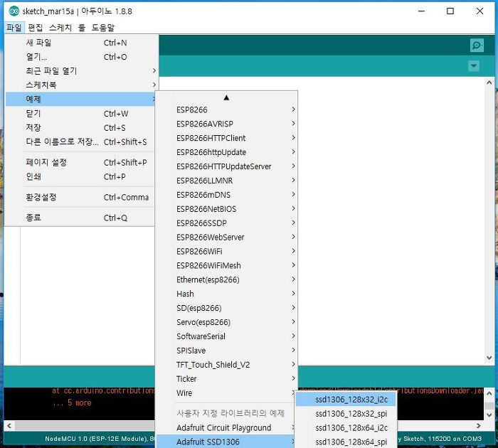Open Hash examples entry

(226, 294)
